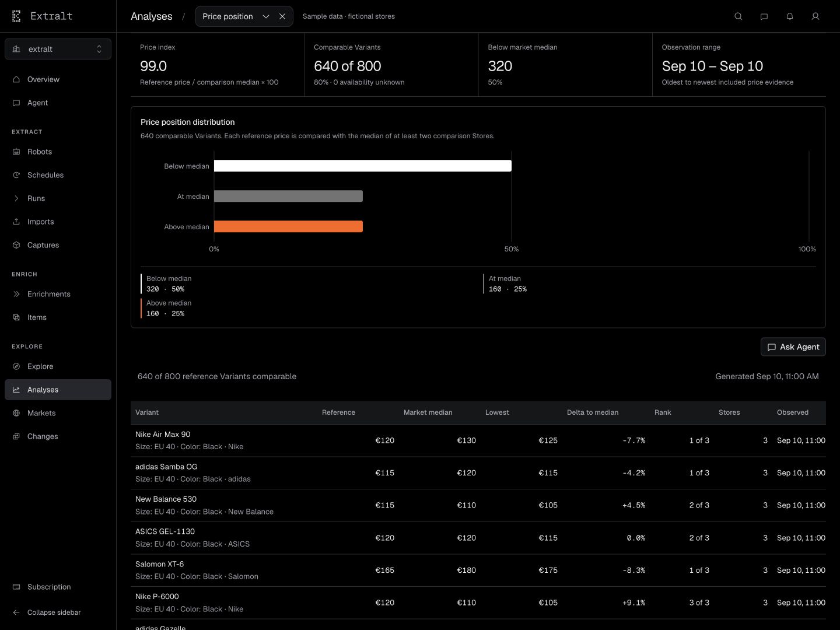The image size is (840, 630).
Task: Open the notifications bell icon
Action: tap(790, 16)
